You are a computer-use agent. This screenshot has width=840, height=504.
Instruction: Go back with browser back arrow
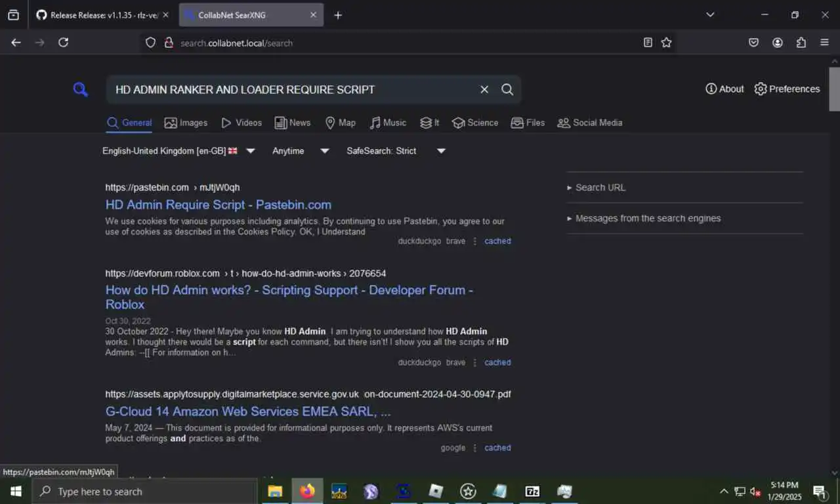[16, 43]
